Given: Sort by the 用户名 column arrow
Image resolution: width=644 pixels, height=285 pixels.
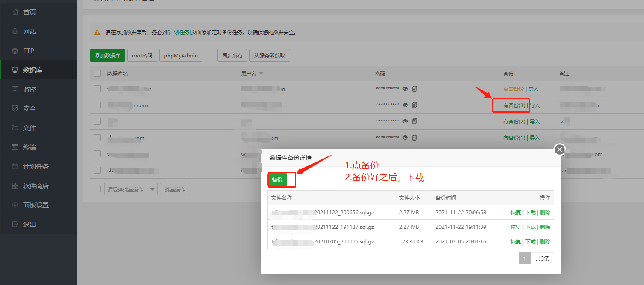Looking at the screenshot, I should pyautogui.click(x=261, y=74).
